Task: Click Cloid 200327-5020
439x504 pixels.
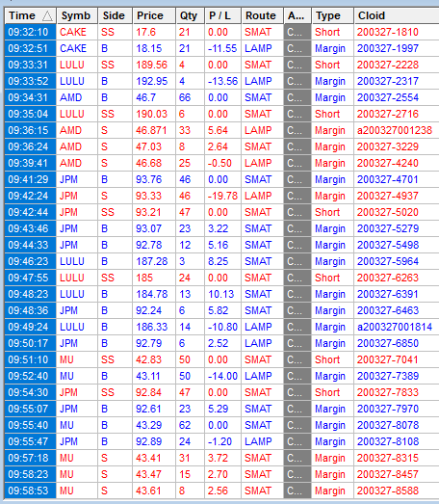Action: click(x=388, y=212)
